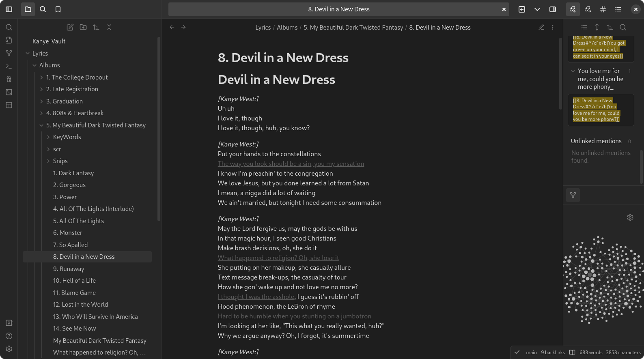The height and width of the screenshot is (359, 644).
Task: Collapse backlink results in panel
Action: click(x=584, y=27)
